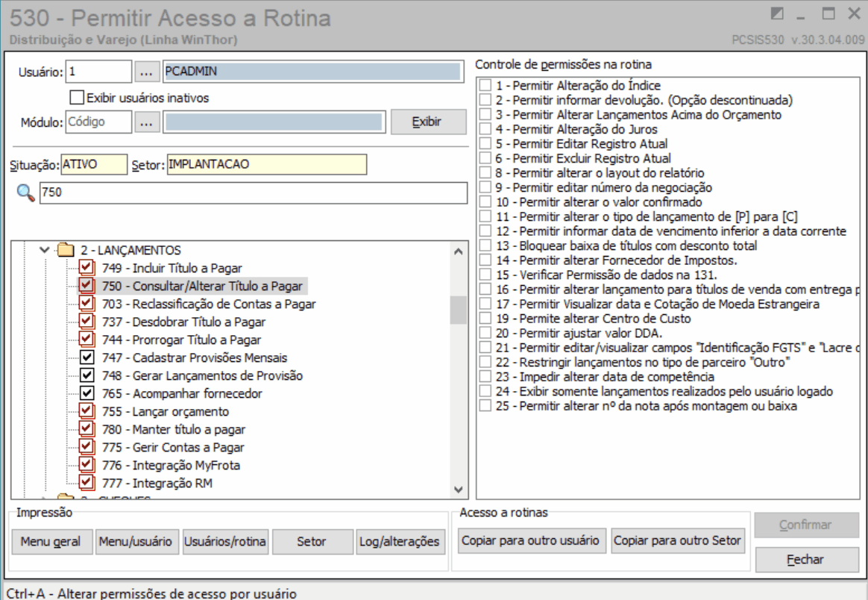The height and width of the screenshot is (600, 868).
Task: Enable permission 20 Permitir ajustar valor DDA
Action: tap(485, 333)
